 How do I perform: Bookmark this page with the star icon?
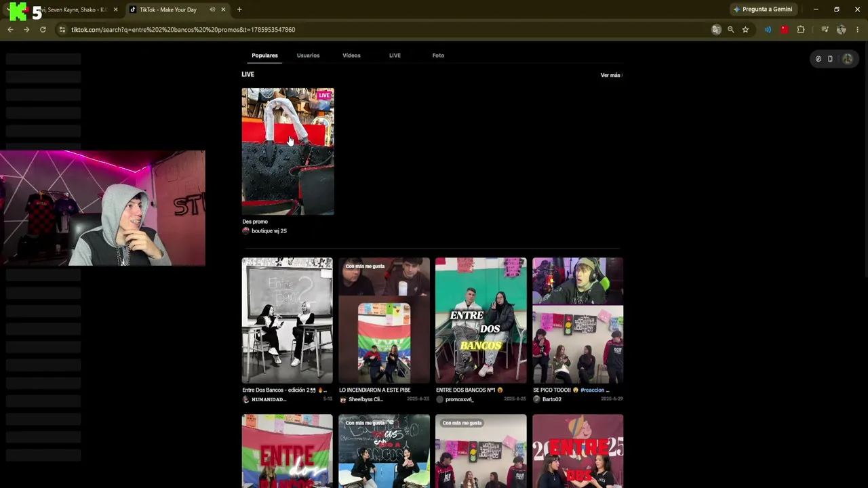click(745, 30)
